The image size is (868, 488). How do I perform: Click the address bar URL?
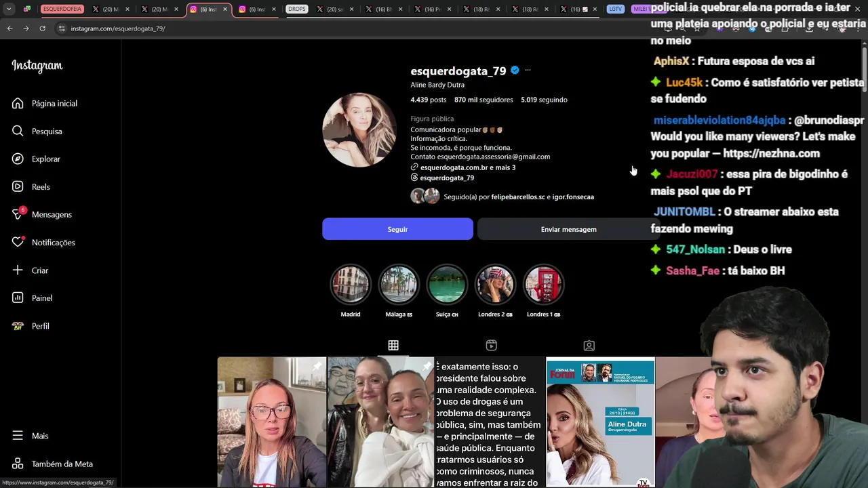pos(118,28)
